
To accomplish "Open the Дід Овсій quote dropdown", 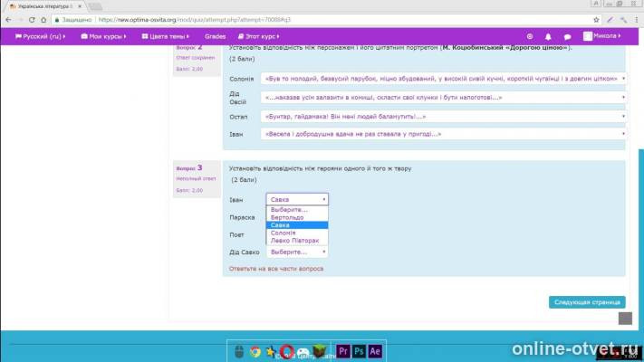I will point(444,97).
